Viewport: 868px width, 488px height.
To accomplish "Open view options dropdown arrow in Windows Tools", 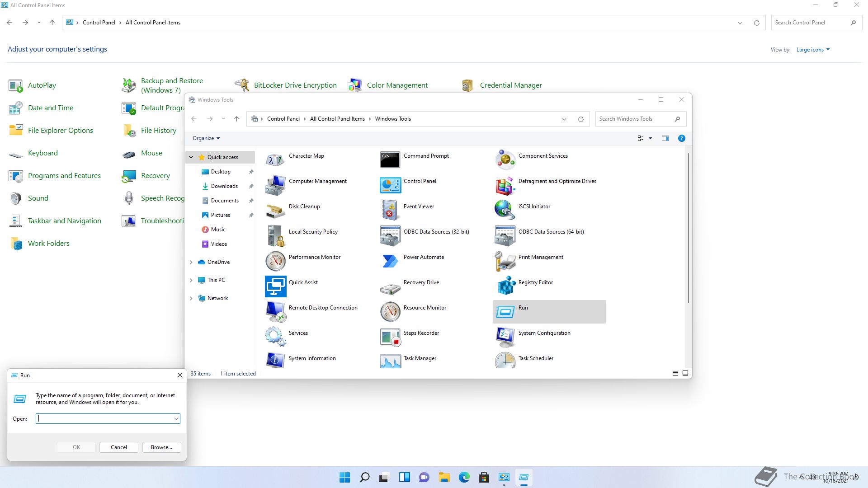I will click(x=650, y=138).
